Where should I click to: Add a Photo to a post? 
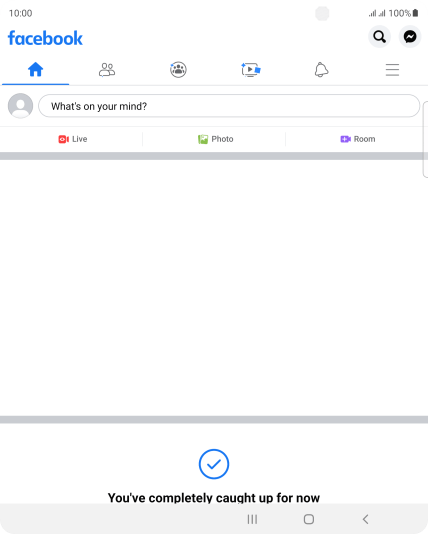(x=216, y=139)
